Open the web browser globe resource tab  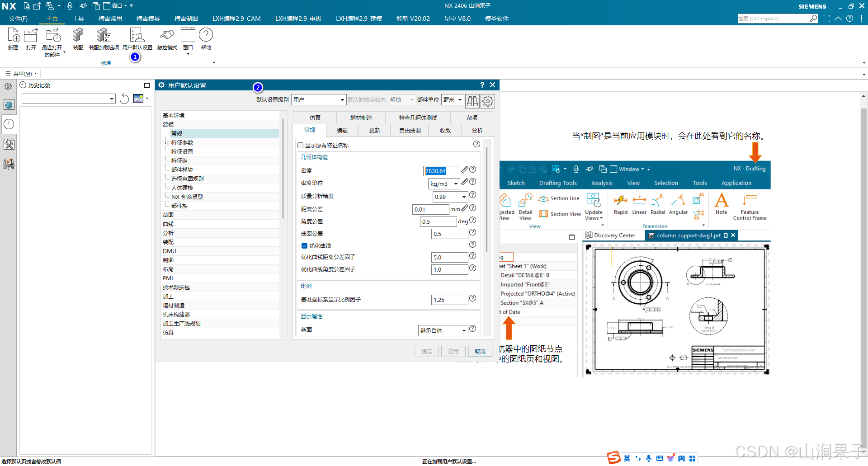9,105
